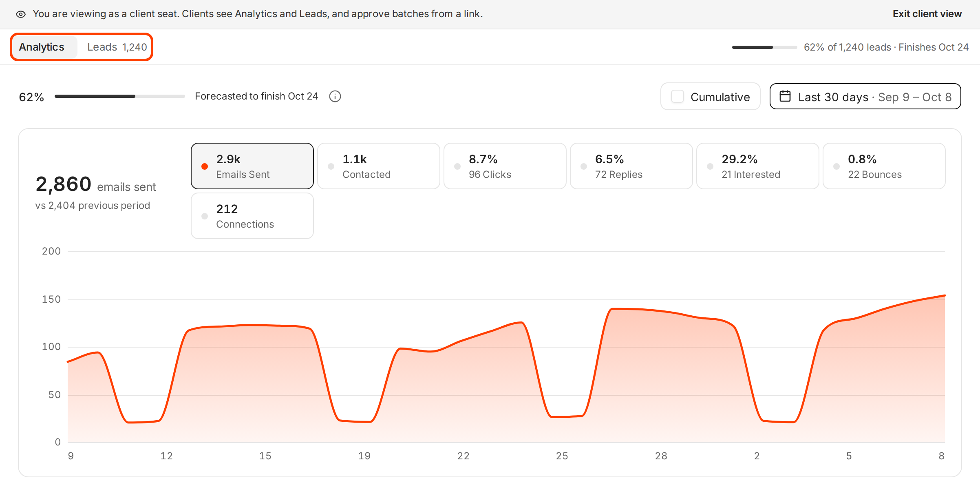Click the 62% progress bar beside forecast
The height and width of the screenshot is (483, 980).
point(120,96)
